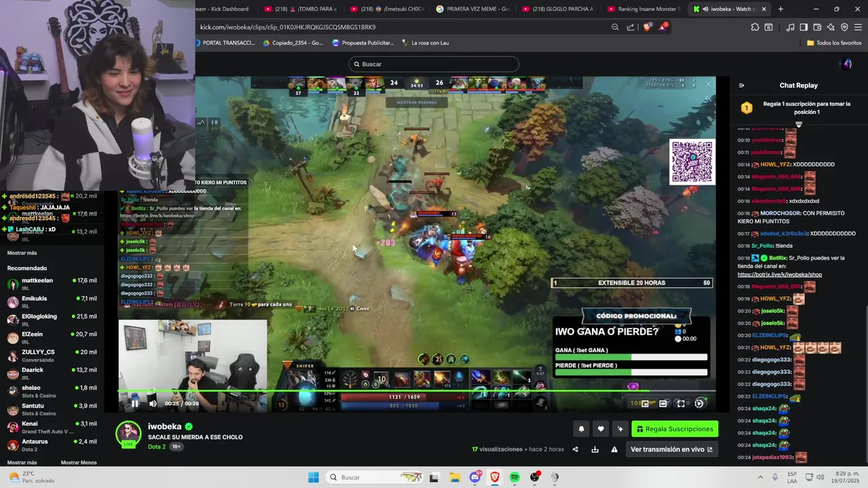Switch to TOMBO PARA YouTube tab
Image resolution: width=868 pixels, height=488 pixels.
click(300, 9)
